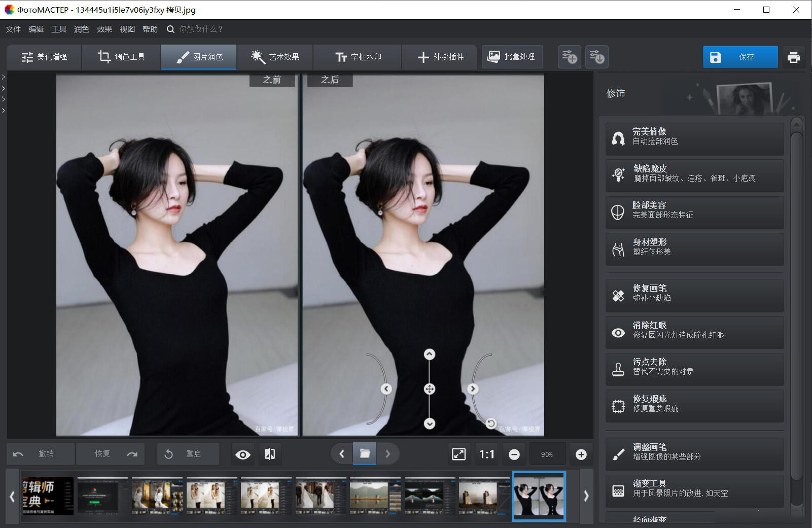Viewport: 812px width, 528px height.
Task: Open the 文件 menu
Action: 13,29
